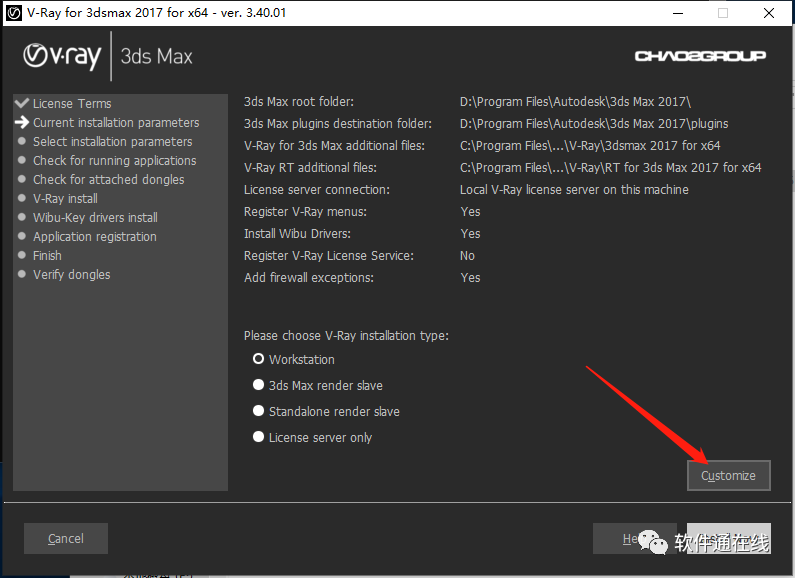Image resolution: width=795 pixels, height=578 pixels.
Task: Click the License server connection label
Action: (x=317, y=190)
